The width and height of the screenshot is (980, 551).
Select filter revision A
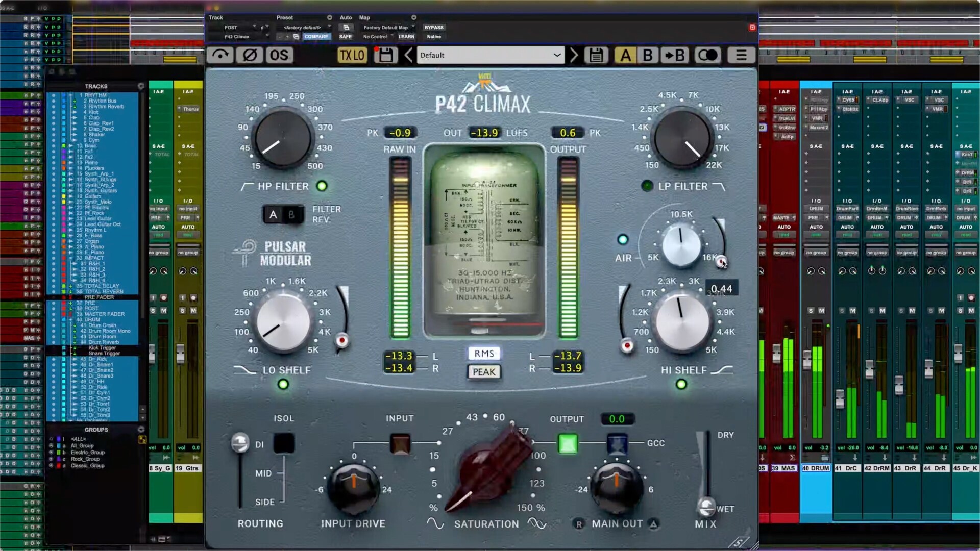point(273,215)
